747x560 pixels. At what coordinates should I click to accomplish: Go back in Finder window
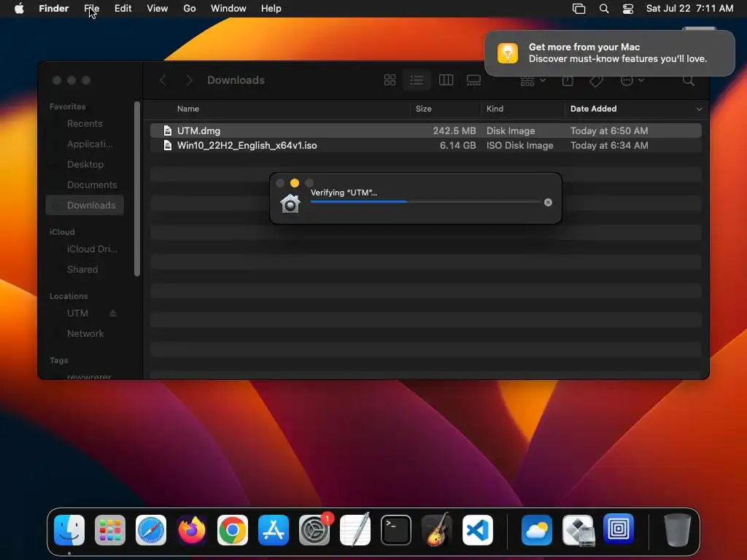(x=163, y=80)
